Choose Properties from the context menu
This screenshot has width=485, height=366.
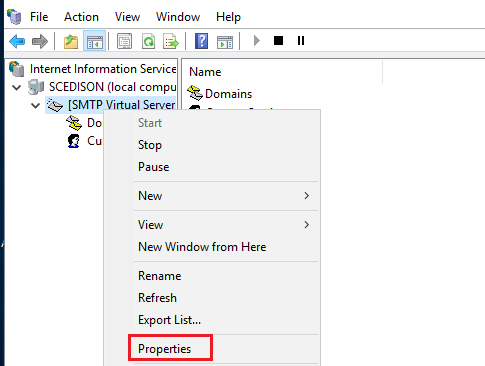[x=165, y=349]
